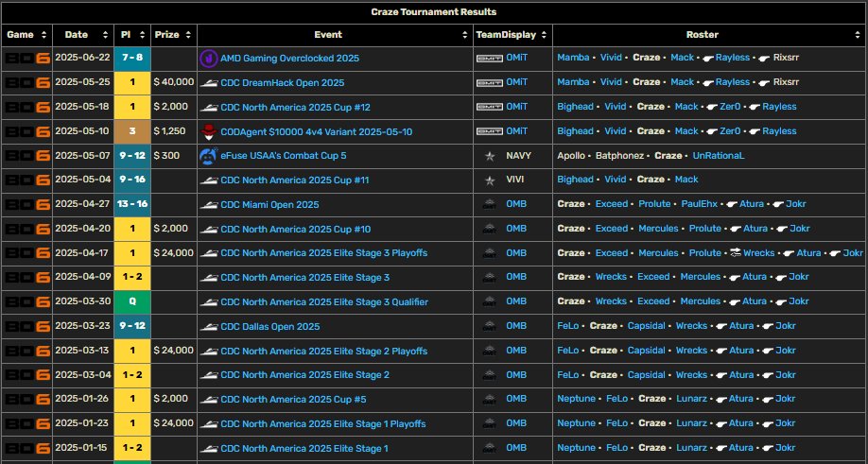Viewport: 868px width, 464px height.
Task: Open CDC North America 2025 Cup #11
Action: pos(295,180)
